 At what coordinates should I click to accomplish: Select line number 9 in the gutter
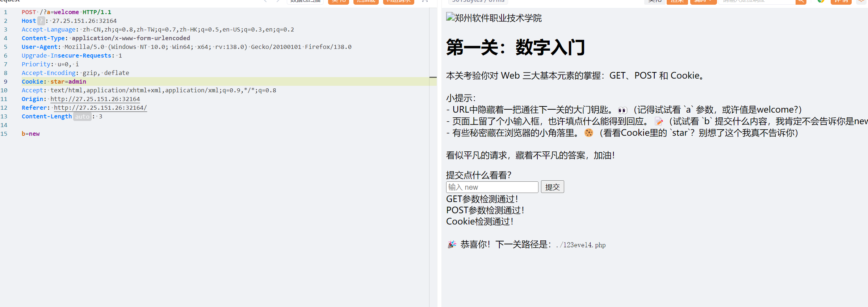[5, 82]
